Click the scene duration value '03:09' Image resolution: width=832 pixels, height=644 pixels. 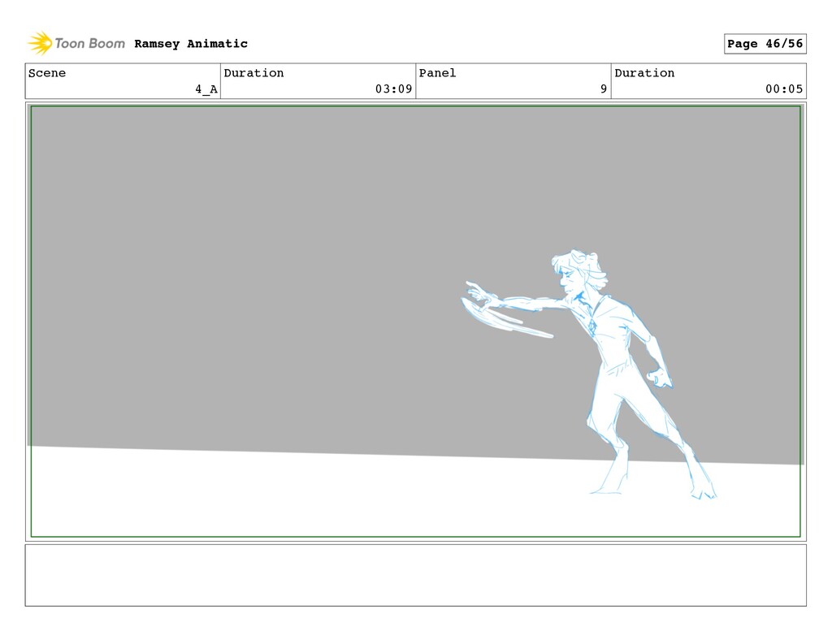click(x=394, y=89)
